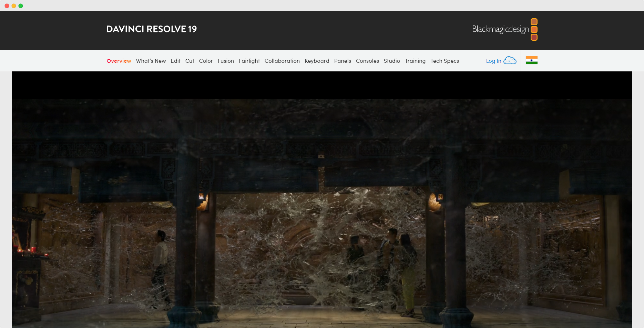Open the Studio tab
This screenshot has height=328, width=644.
[392, 61]
